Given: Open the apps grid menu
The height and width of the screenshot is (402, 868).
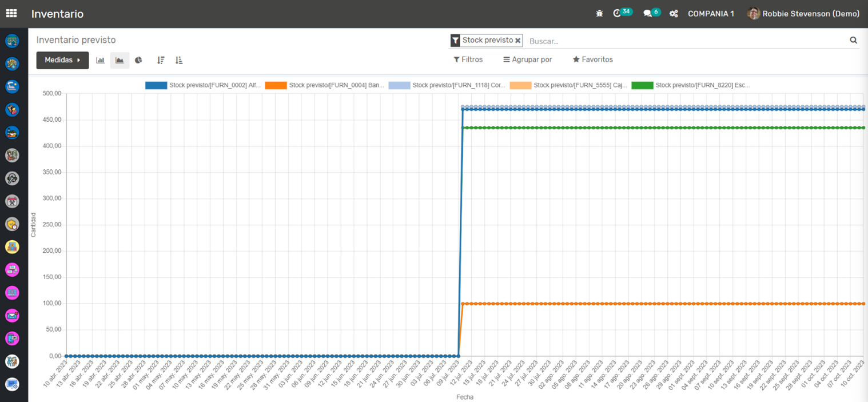Looking at the screenshot, I should [x=11, y=13].
